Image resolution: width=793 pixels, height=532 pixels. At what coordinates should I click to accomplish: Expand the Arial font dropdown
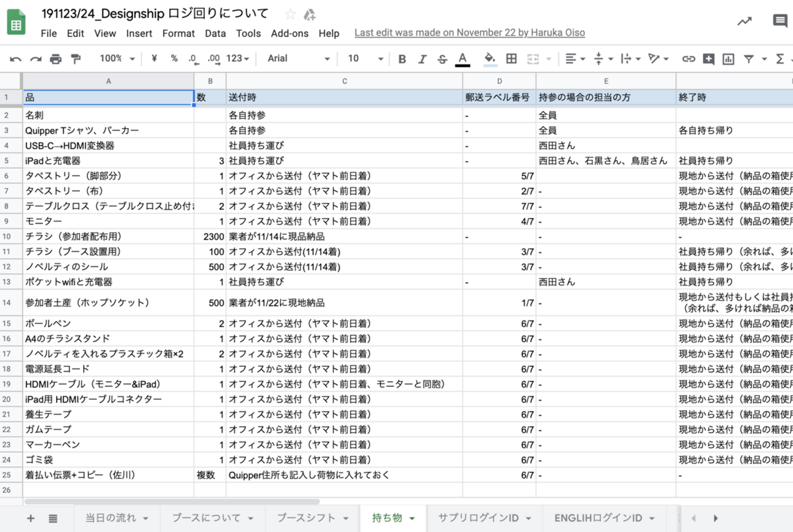point(298,58)
